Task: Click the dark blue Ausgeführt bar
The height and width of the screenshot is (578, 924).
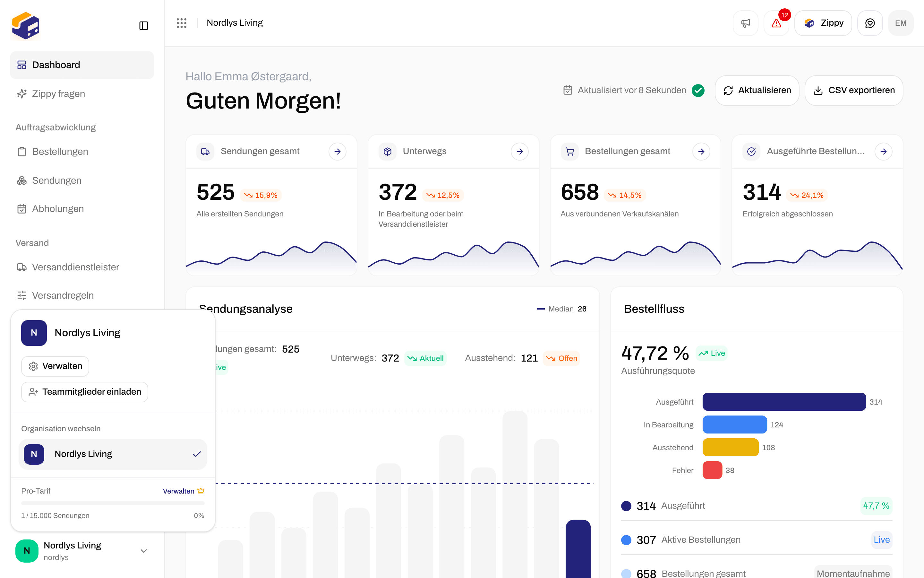Action: pyautogui.click(x=784, y=402)
